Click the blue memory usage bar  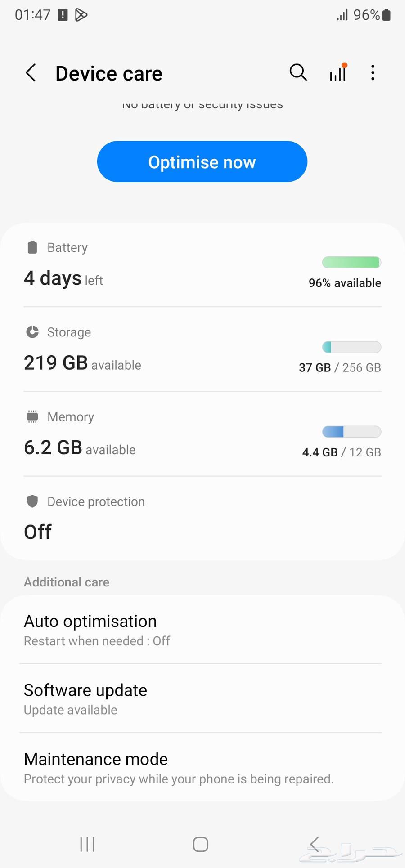[351, 432]
